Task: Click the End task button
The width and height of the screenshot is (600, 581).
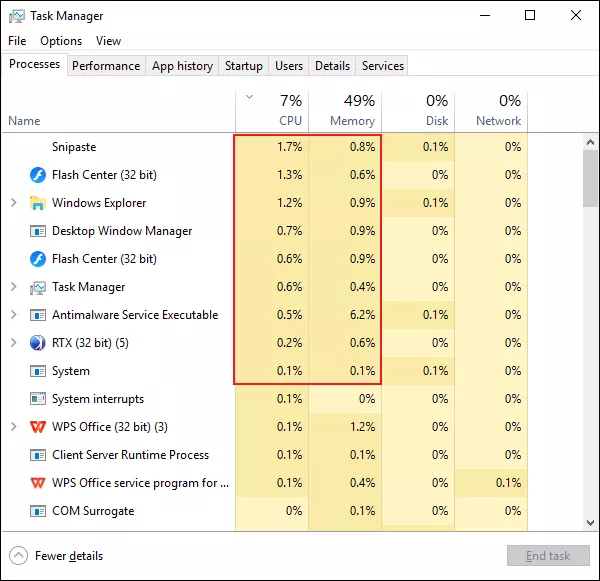Action: [x=548, y=555]
